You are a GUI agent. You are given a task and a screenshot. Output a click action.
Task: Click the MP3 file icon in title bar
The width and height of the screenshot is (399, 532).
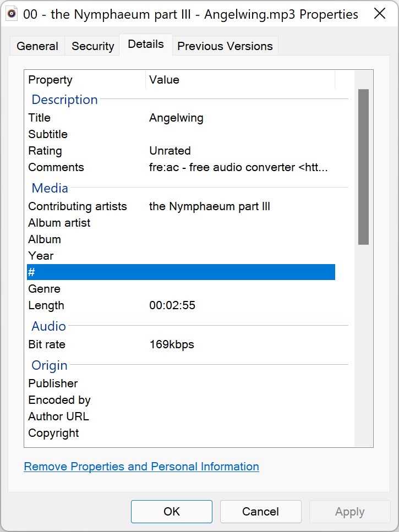pos(12,14)
